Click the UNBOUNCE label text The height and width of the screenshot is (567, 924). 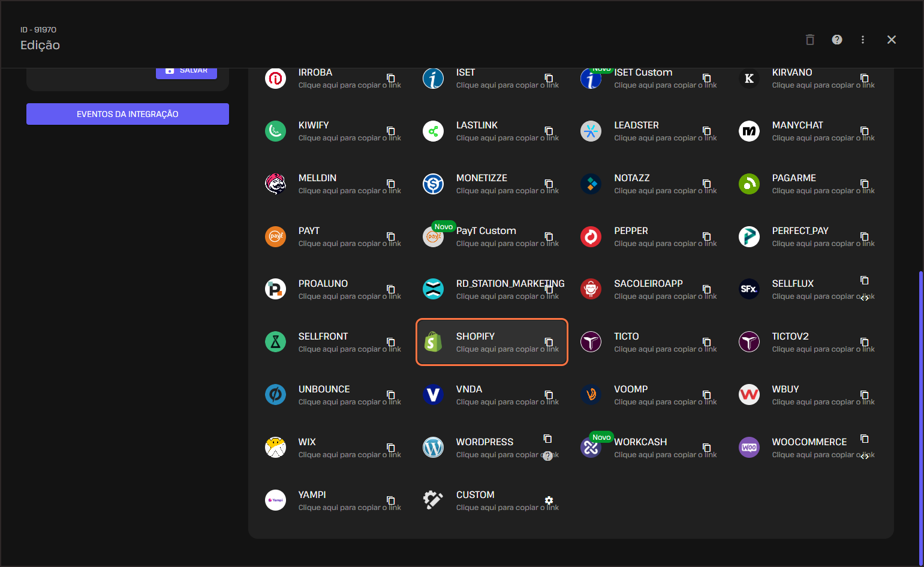pyautogui.click(x=324, y=389)
